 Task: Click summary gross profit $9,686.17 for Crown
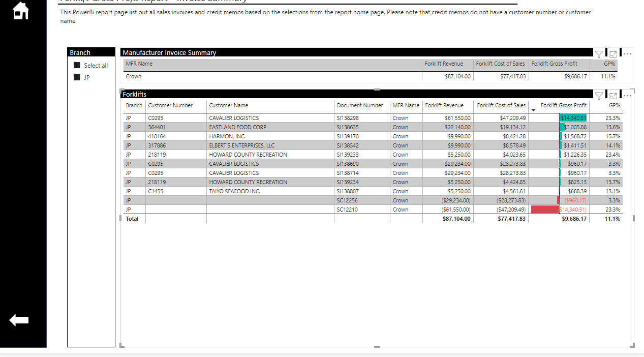[575, 76]
